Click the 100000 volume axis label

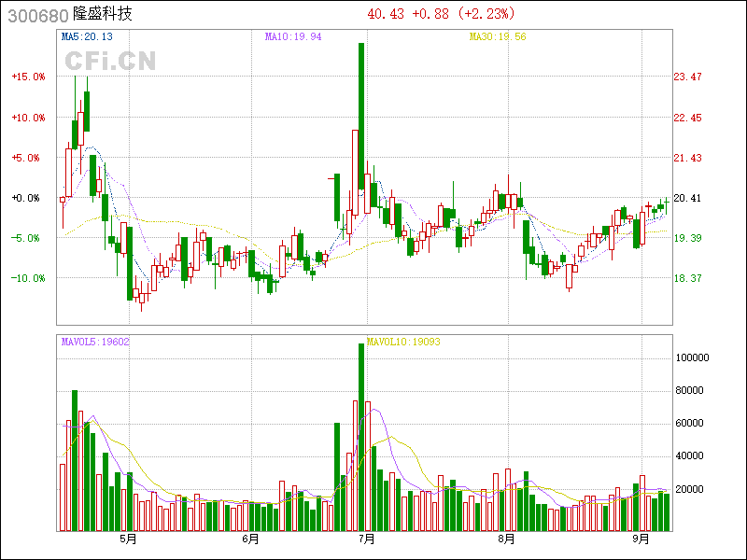click(693, 357)
